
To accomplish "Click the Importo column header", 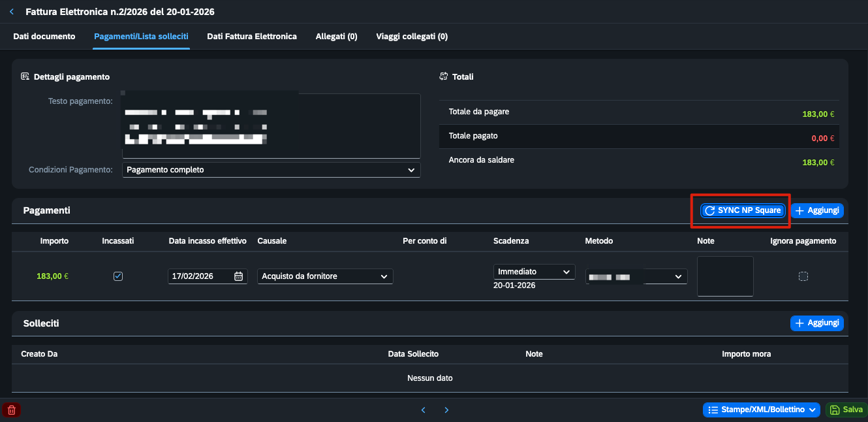I will (x=54, y=241).
